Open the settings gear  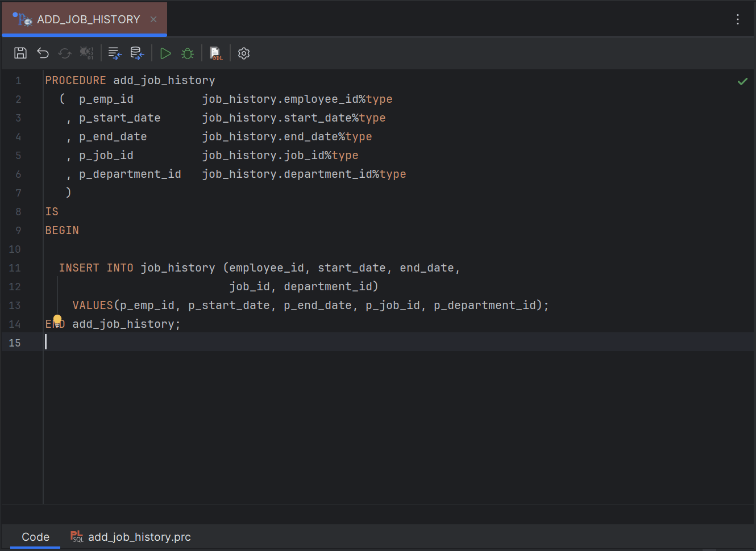point(243,53)
